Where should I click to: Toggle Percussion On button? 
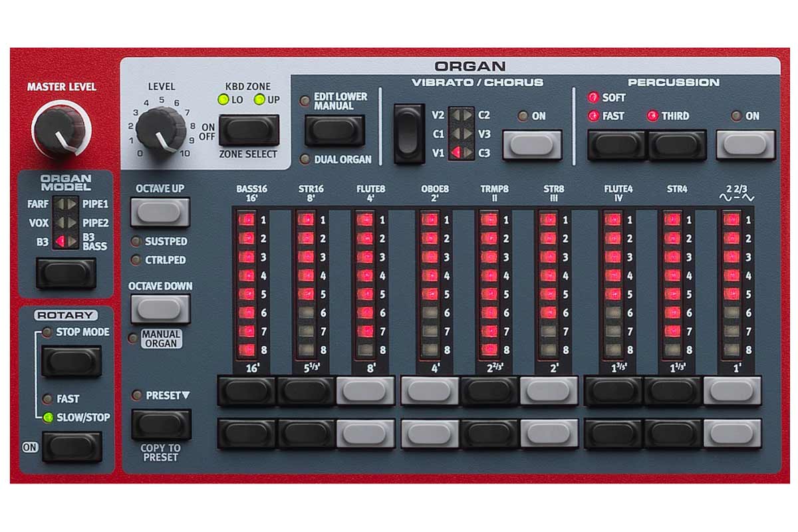tap(745, 145)
